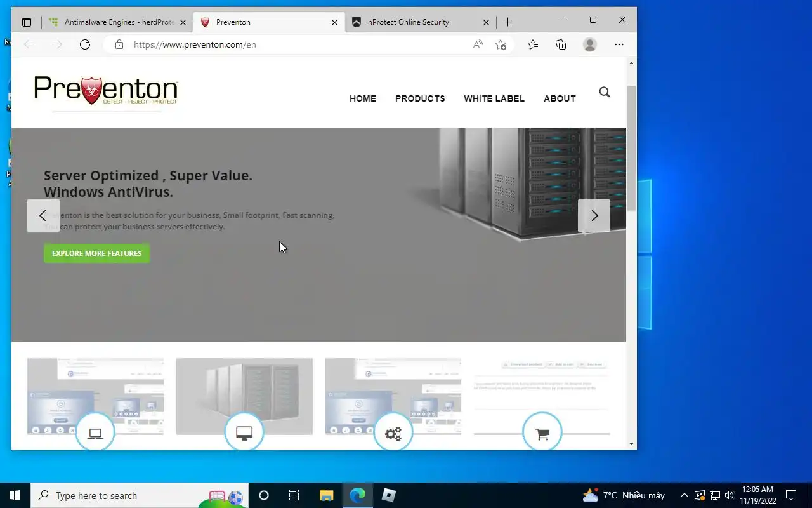The width and height of the screenshot is (812, 508).
Task: Open Task View on taskbar
Action: 294,495
